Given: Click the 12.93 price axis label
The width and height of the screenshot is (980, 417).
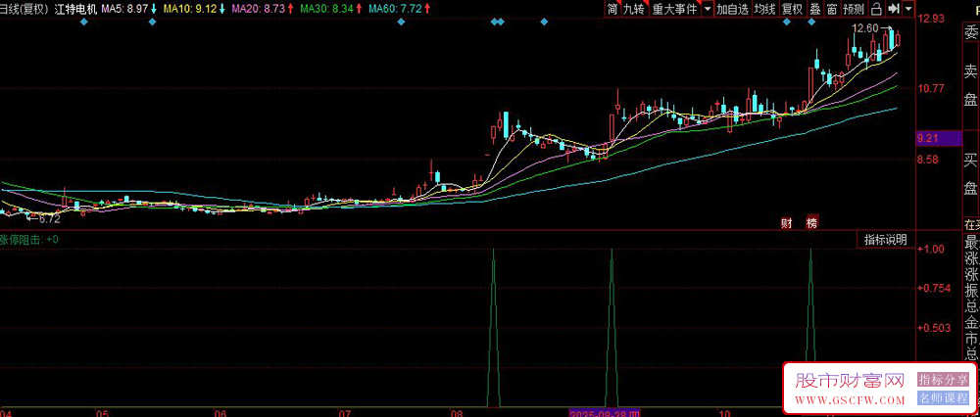Looking at the screenshot, I should (930, 20).
